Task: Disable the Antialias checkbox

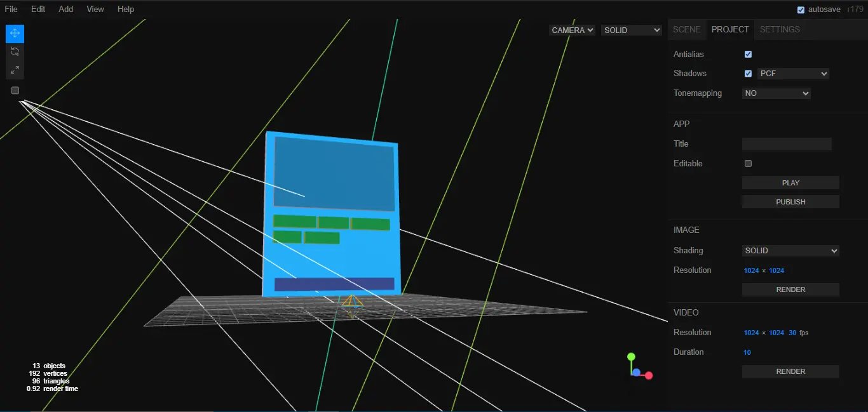Action: (748, 54)
